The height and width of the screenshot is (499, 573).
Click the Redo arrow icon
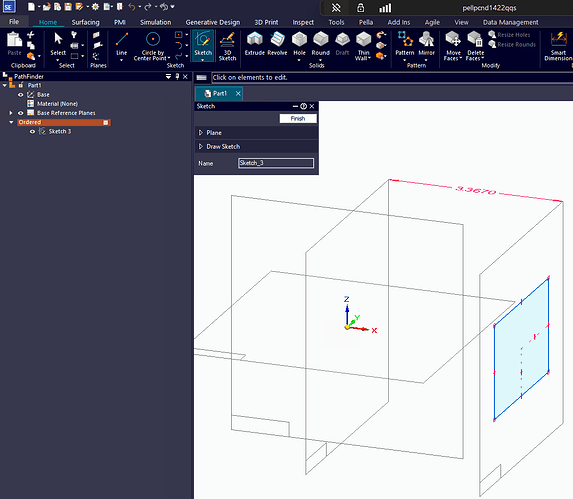(148, 7)
